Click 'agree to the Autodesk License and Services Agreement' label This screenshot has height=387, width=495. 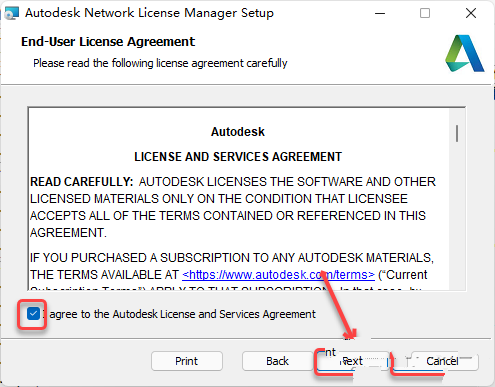click(x=182, y=314)
